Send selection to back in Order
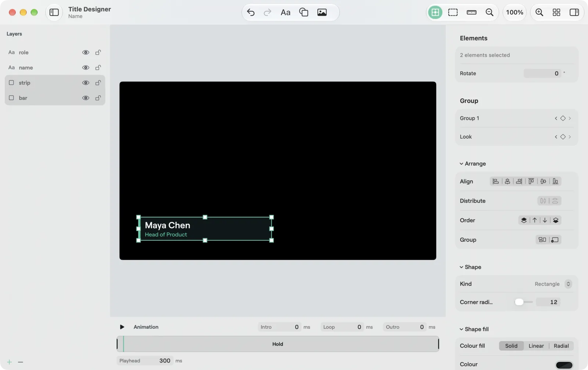Image resolution: width=588 pixels, height=370 pixels. click(x=556, y=220)
